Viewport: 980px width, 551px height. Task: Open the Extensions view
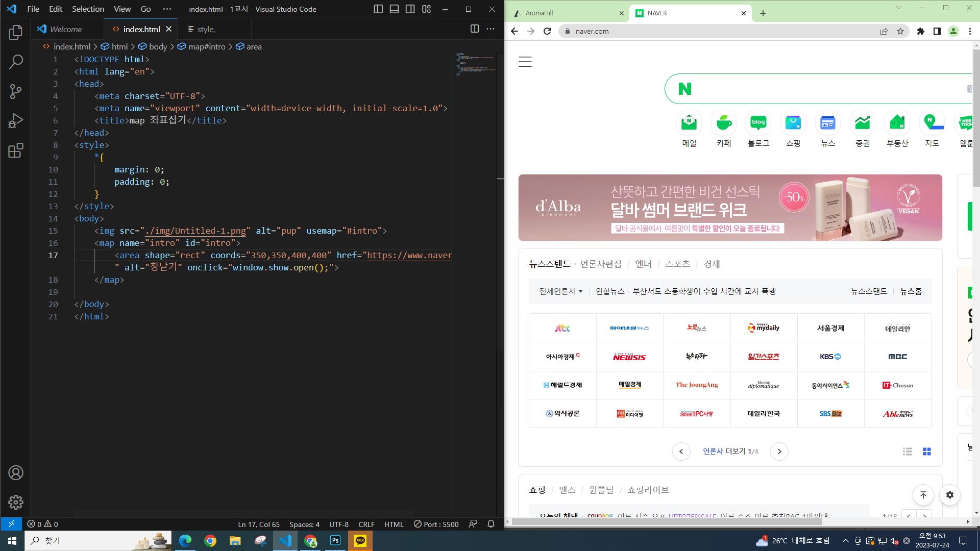16,151
